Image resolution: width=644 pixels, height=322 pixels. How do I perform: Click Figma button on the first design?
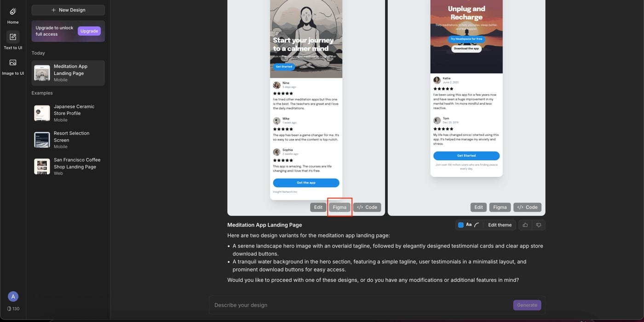[x=339, y=207]
